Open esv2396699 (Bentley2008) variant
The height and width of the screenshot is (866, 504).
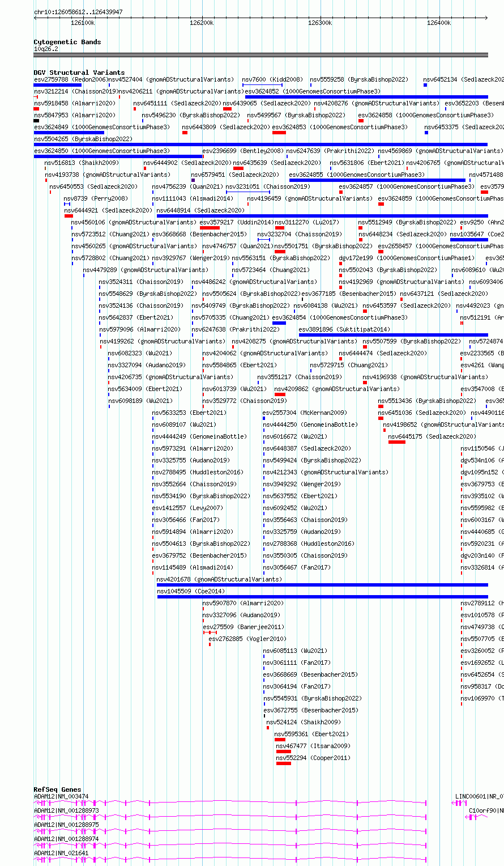(x=244, y=151)
